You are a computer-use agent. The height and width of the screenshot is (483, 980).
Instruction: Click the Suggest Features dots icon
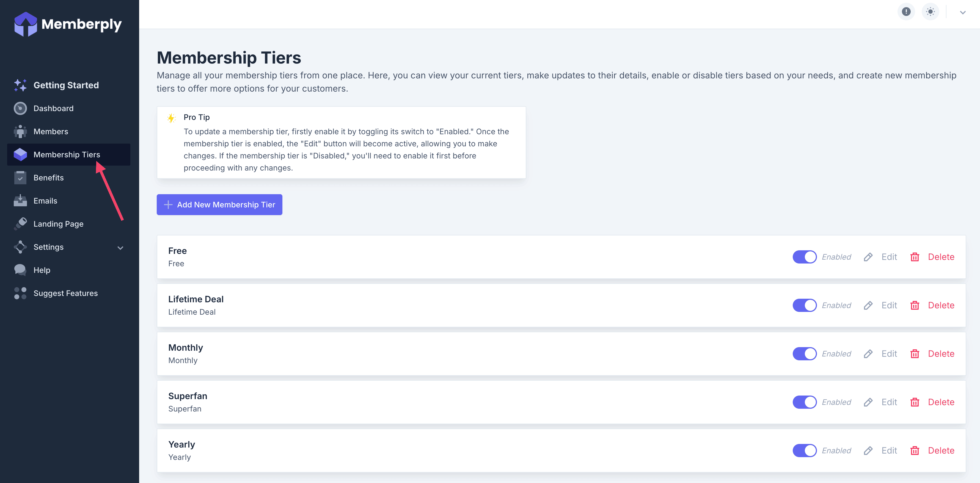(20, 293)
